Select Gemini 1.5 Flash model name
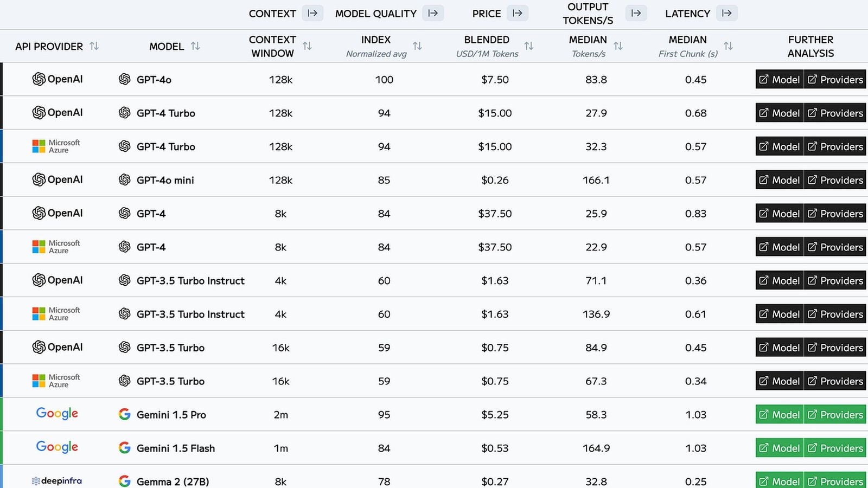Screen dimensions: 868x488 point(176,448)
